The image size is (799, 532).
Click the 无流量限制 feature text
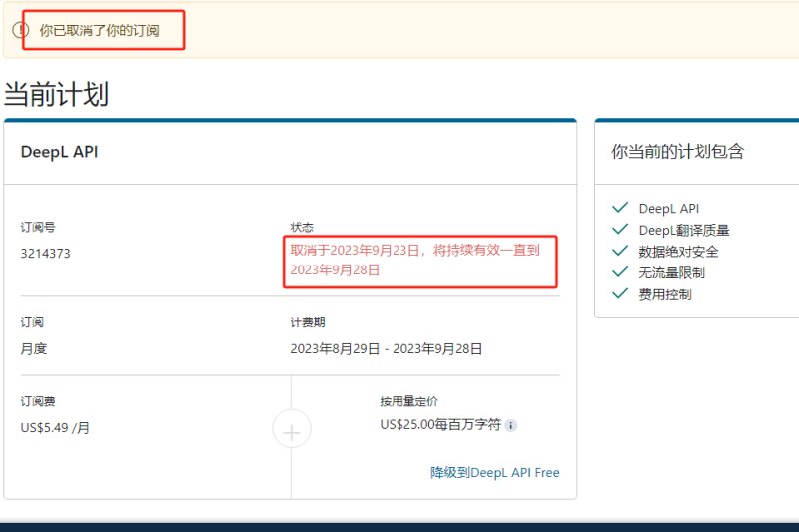point(671,272)
